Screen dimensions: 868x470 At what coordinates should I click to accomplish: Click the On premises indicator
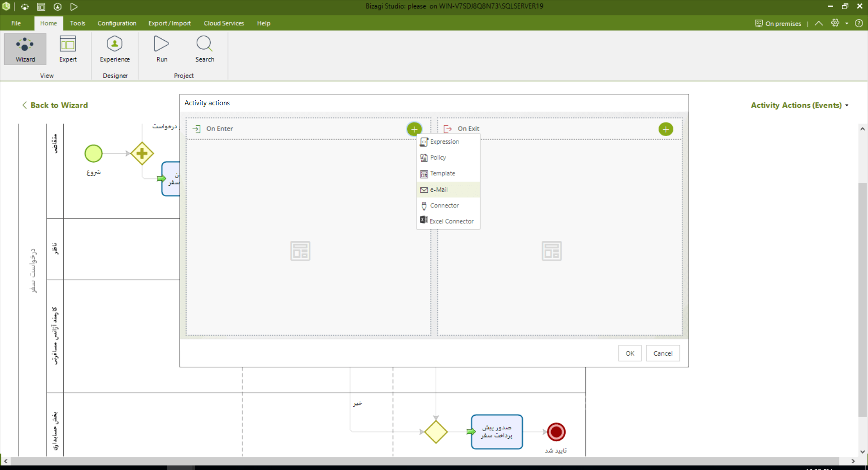point(778,23)
